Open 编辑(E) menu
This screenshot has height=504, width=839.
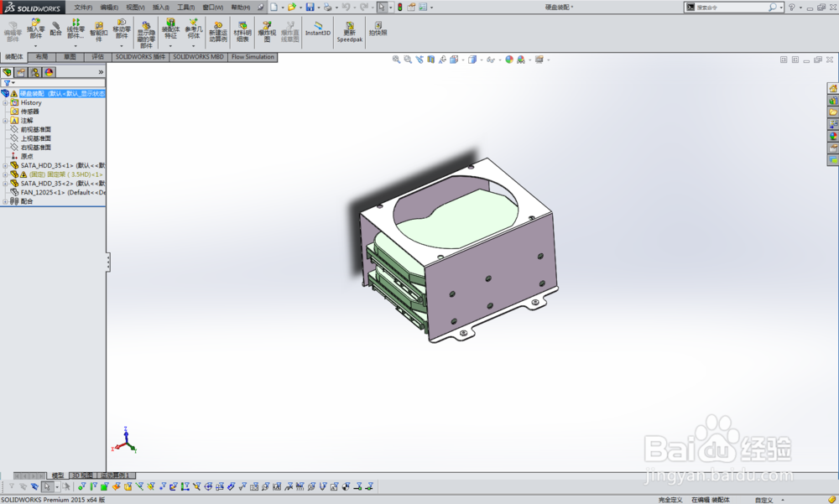coord(109,8)
